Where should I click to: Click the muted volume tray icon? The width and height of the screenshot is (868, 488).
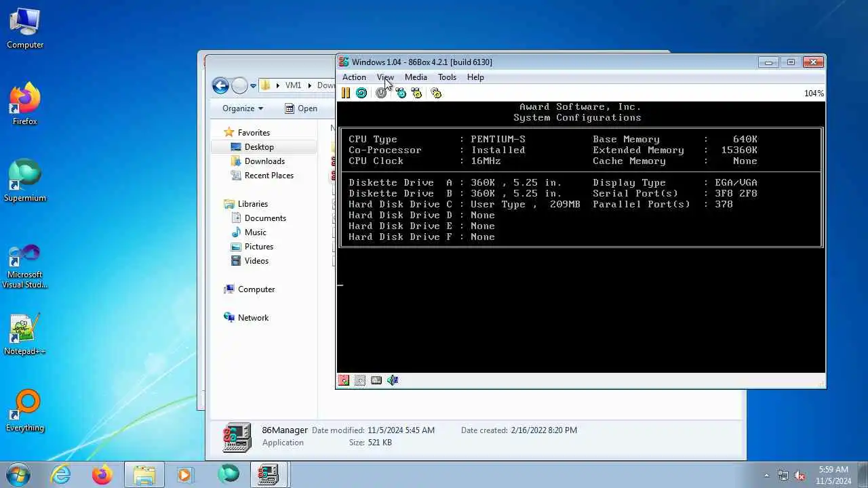click(x=800, y=475)
